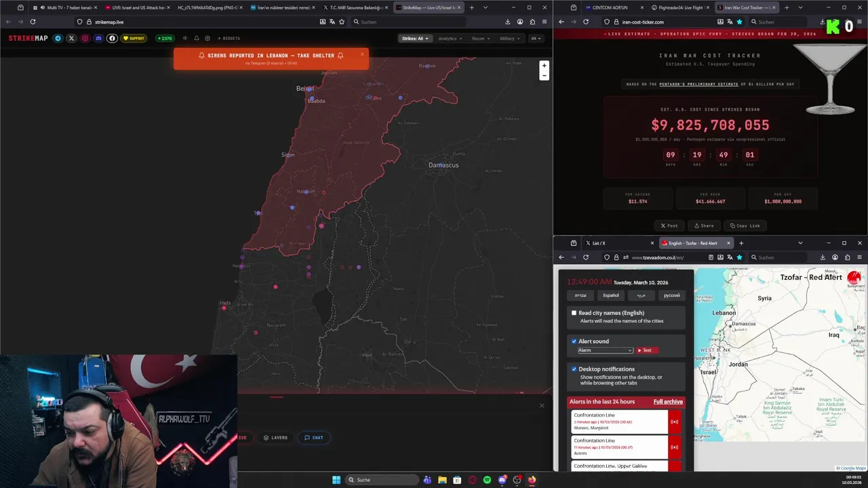Open StrikeMap's Discord icon link
This screenshot has height=488, width=868.
[x=98, y=39]
